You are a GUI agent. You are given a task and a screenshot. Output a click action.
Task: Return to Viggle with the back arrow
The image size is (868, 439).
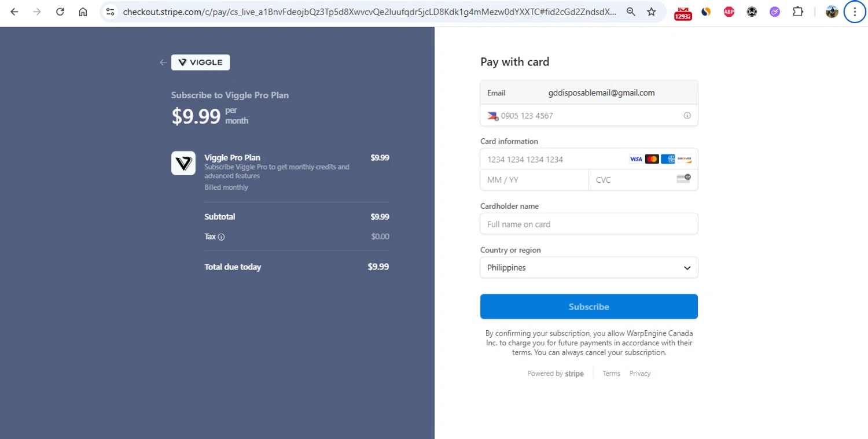tap(163, 62)
